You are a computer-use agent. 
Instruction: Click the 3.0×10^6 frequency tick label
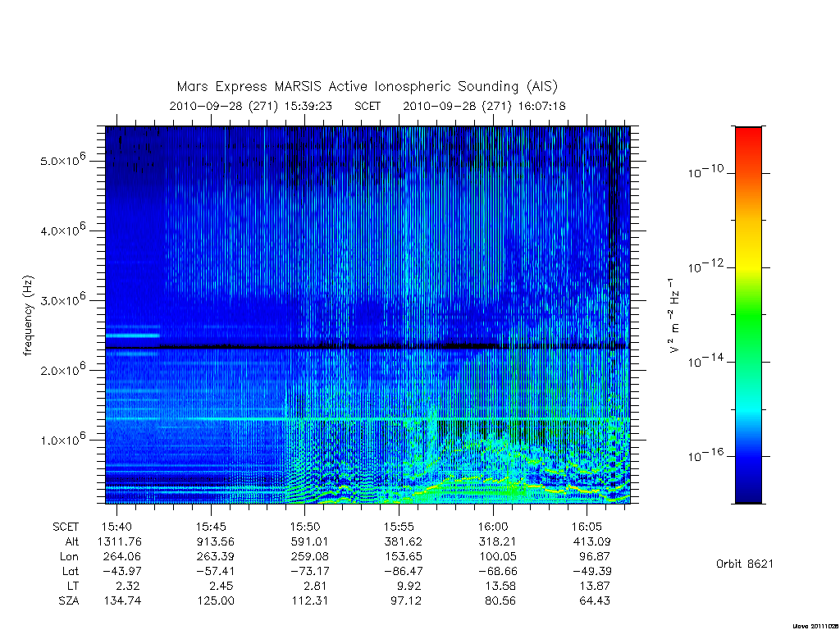tap(63, 299)
